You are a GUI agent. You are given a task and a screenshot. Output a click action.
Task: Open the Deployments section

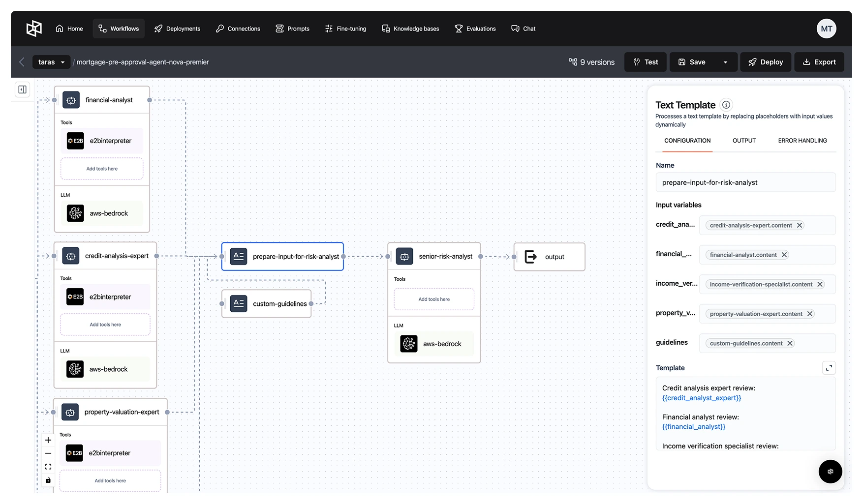(177, 29)
